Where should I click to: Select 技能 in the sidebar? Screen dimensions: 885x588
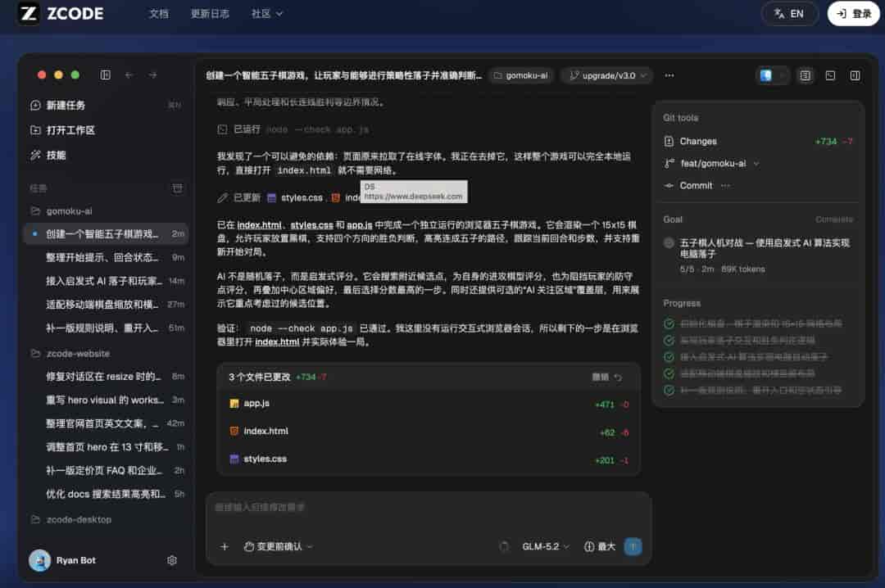(107, 155)
